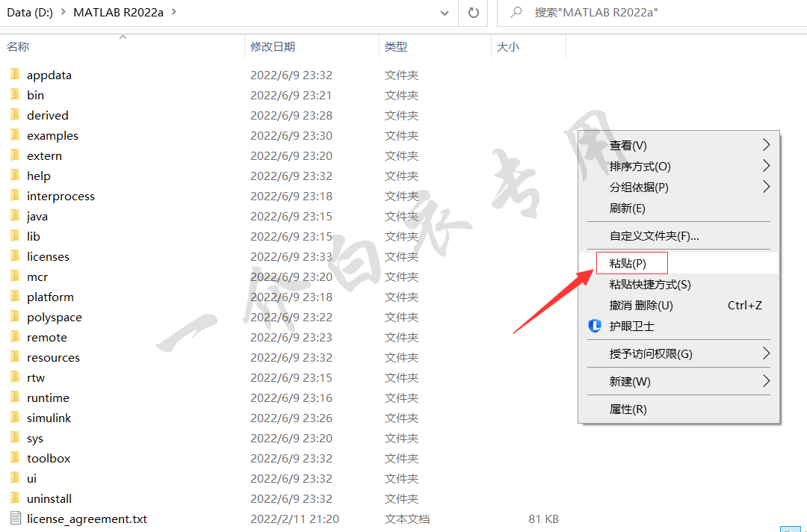Screen dimensions: 807x532
Task: Click 护眼卫士 menu entry text
Action: 631,327
